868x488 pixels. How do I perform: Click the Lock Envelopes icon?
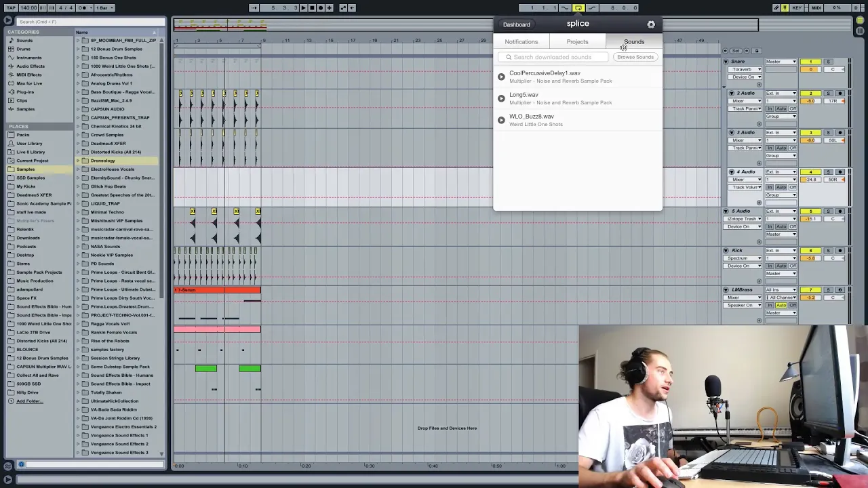click(x=757, y=51)
